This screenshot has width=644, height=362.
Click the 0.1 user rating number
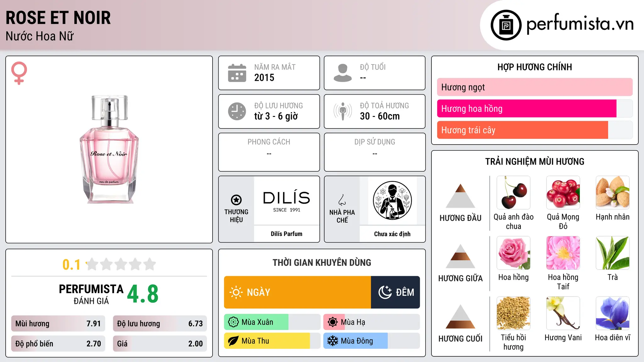pos(71,265)
